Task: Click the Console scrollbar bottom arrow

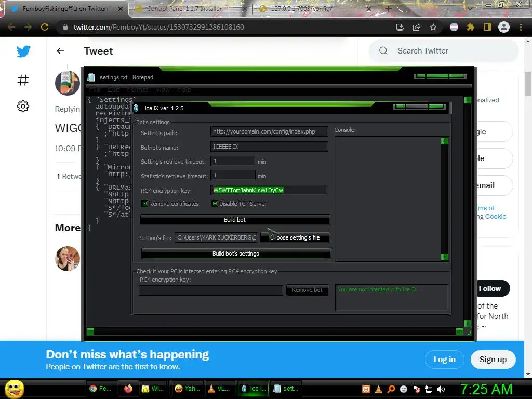Action: [445, 257]
